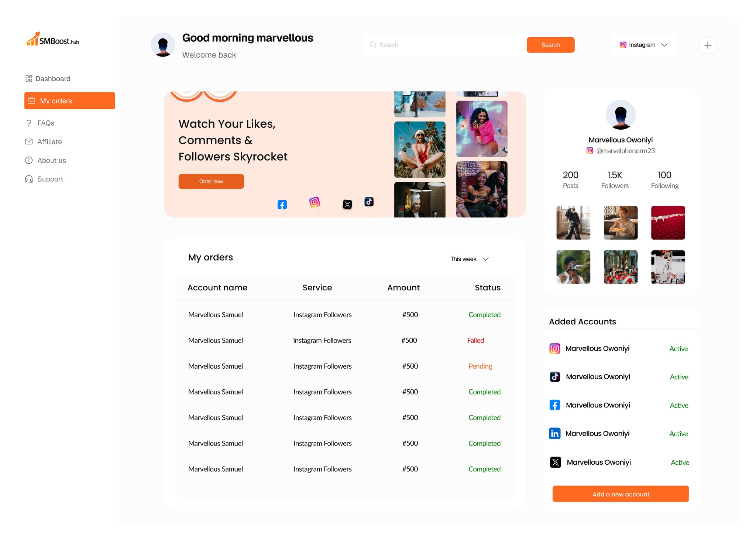The height and width of the screenshot is (543, 756).
Task: Go to the Affiliate page
Action: 43,142
